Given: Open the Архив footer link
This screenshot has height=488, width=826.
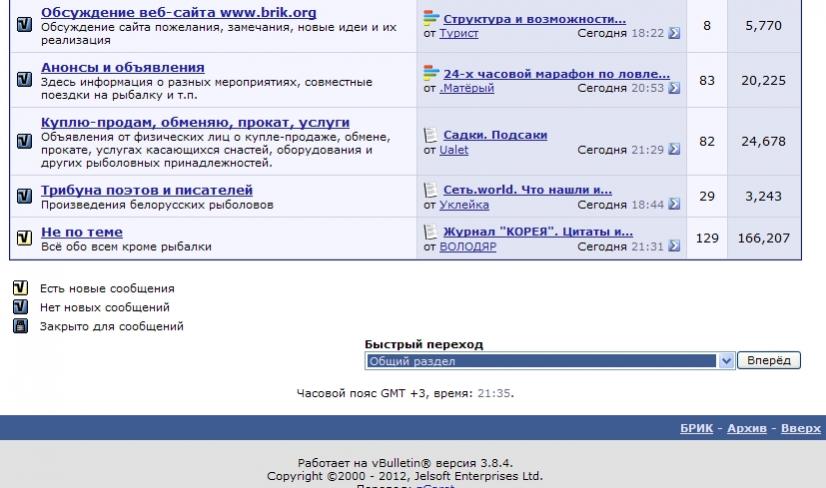Looking at the screenshot, I should 748,428.
